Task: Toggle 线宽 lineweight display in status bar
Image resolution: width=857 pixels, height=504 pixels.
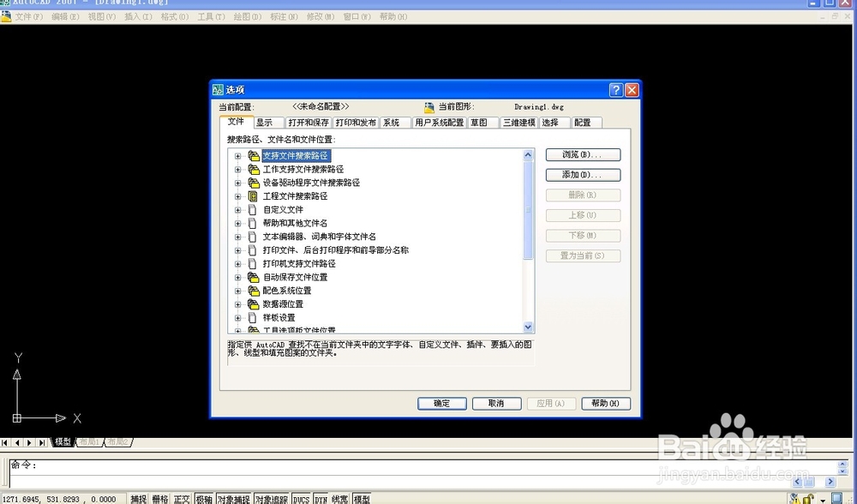Action: (x=340, y=499)
